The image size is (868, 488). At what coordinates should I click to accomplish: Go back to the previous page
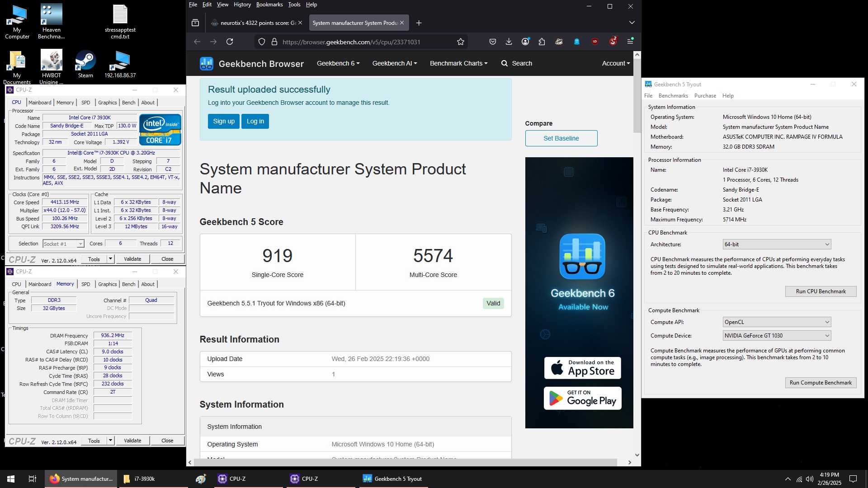[197, 42]
